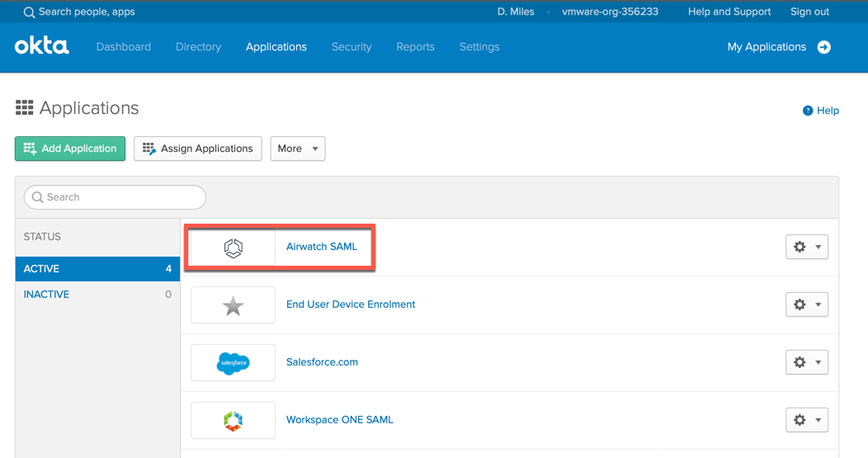Click the Help question mark icon

click(808, 111)
